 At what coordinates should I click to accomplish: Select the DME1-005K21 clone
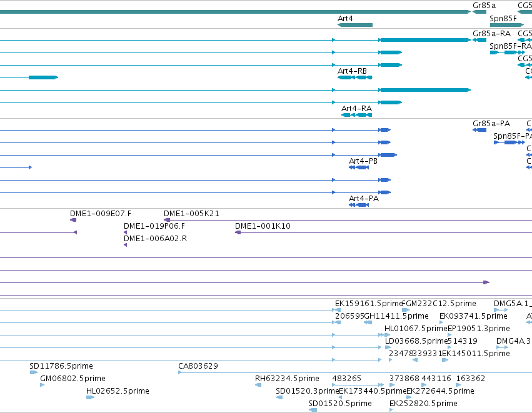(x=348, y=220)
